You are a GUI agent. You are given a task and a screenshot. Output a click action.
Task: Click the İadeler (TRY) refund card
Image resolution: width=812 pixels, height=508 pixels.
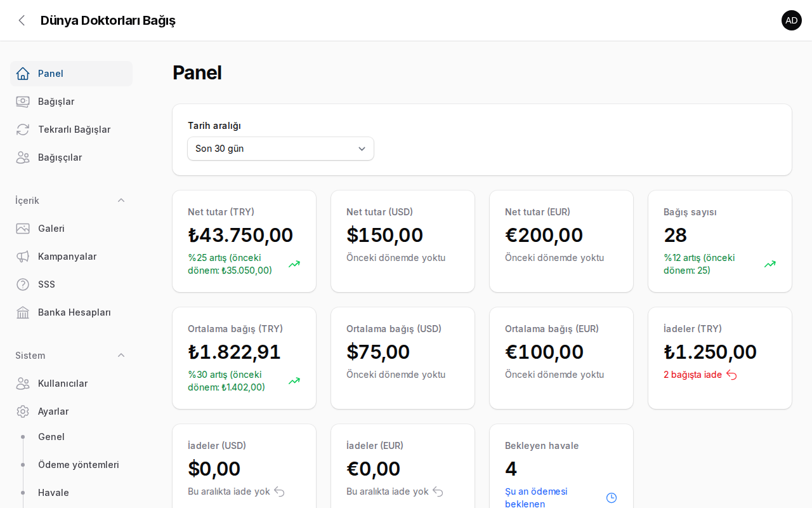tap(720, 358)
